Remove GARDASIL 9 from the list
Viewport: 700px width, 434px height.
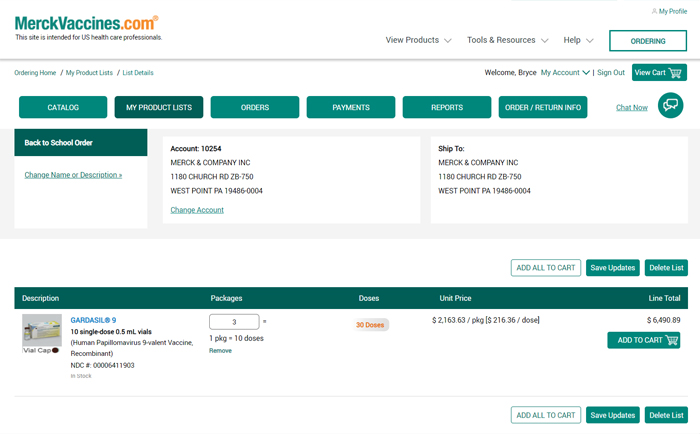click(x=220, y=351)
